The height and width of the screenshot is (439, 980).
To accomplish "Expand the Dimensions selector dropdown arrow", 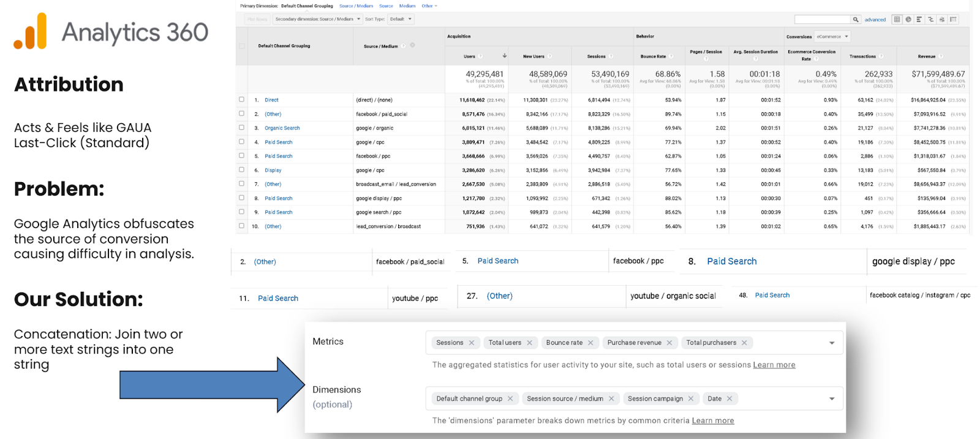I will point(832,399).
